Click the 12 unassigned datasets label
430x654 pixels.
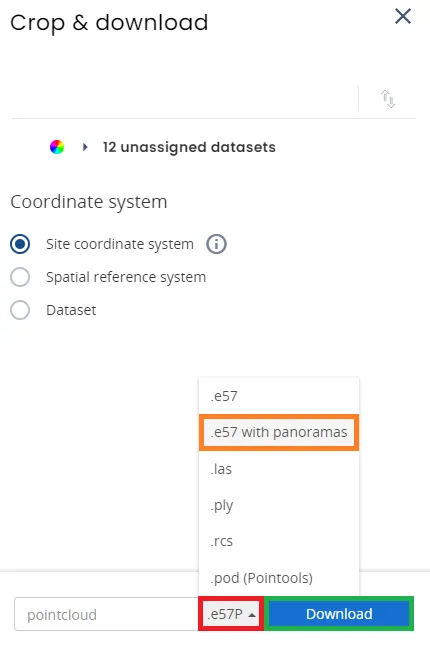[189, 147]
